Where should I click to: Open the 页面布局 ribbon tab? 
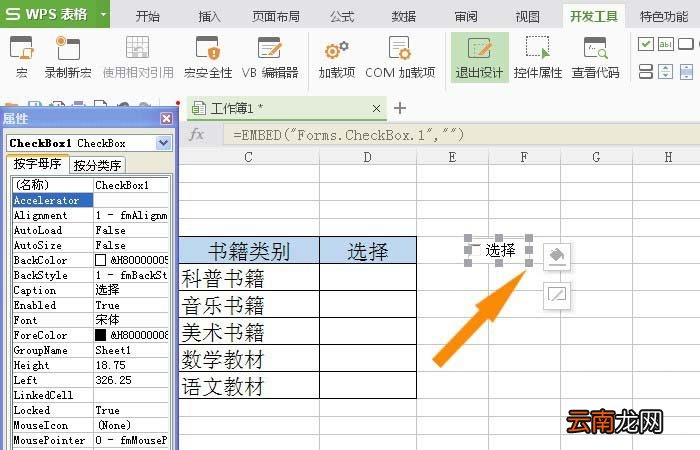276,17
